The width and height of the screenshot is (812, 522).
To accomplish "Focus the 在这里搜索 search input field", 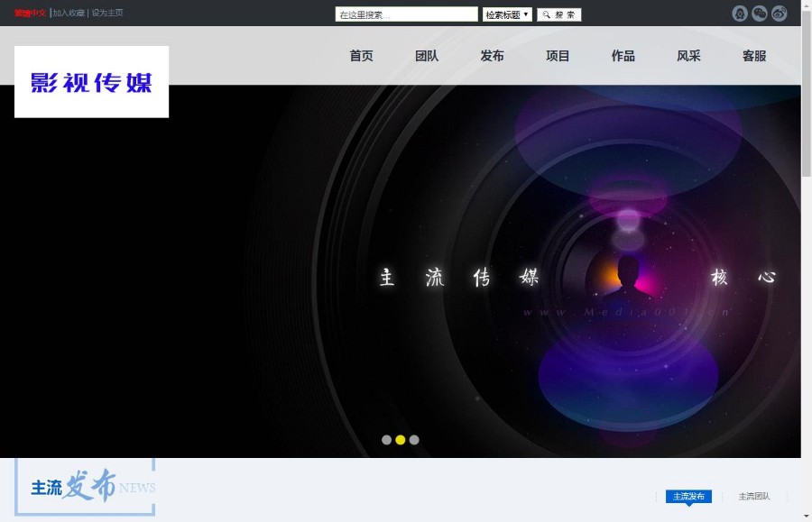I will [407, 14].
